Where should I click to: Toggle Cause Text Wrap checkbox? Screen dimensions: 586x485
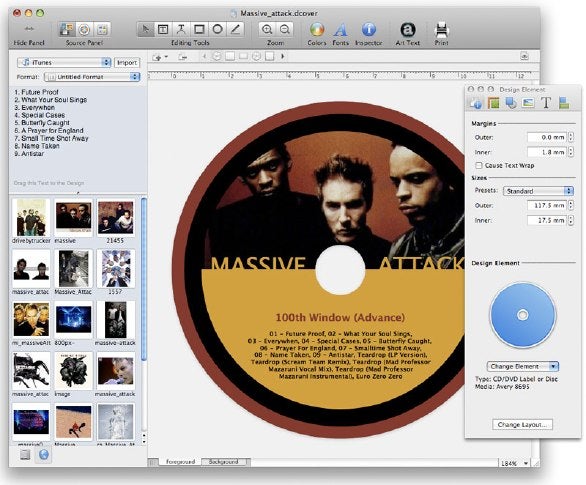pos(479,166)
